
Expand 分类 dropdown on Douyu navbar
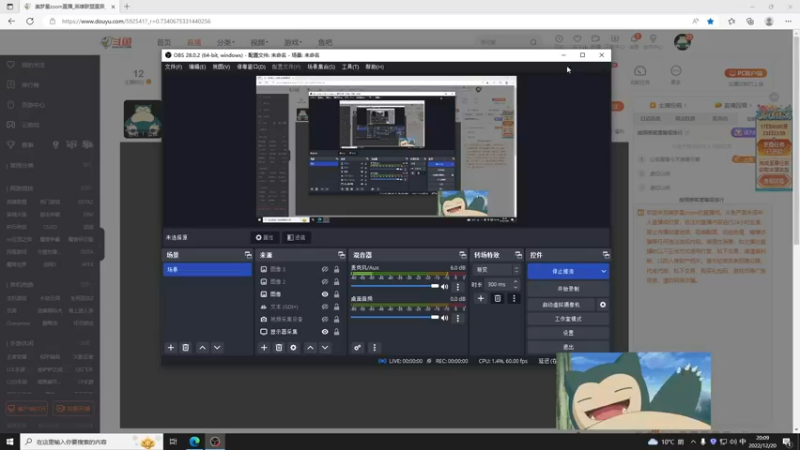pos(225,42)
